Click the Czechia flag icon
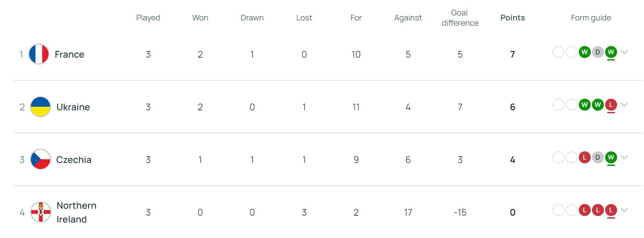 click(40, 159)
